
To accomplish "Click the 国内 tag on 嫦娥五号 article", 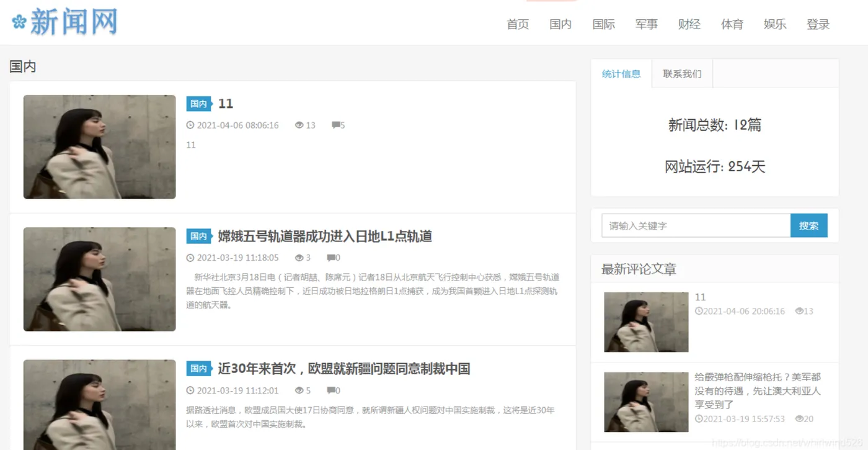I will click(199, 236).
